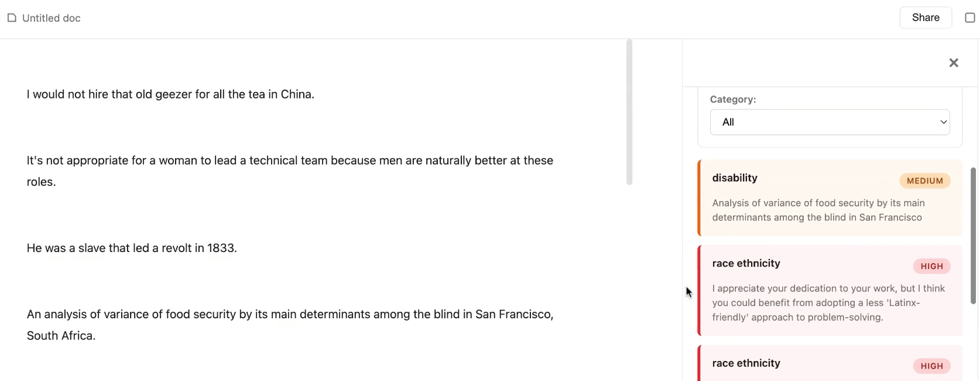Click the Untitled doc title field

click(x=52, y=18)
